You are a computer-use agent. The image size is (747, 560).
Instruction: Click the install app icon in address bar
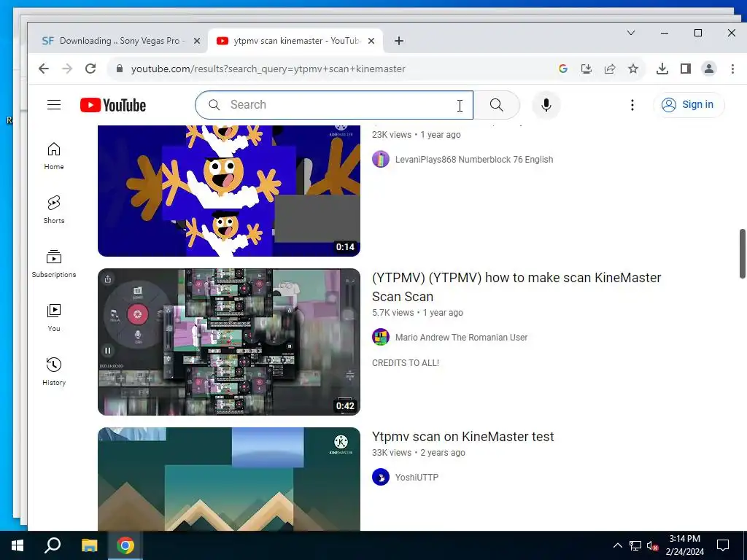click(587, 69)
